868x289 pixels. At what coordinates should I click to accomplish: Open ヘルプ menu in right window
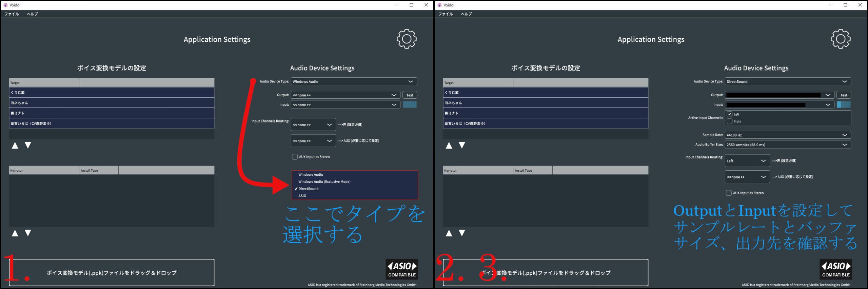(466, 14)
